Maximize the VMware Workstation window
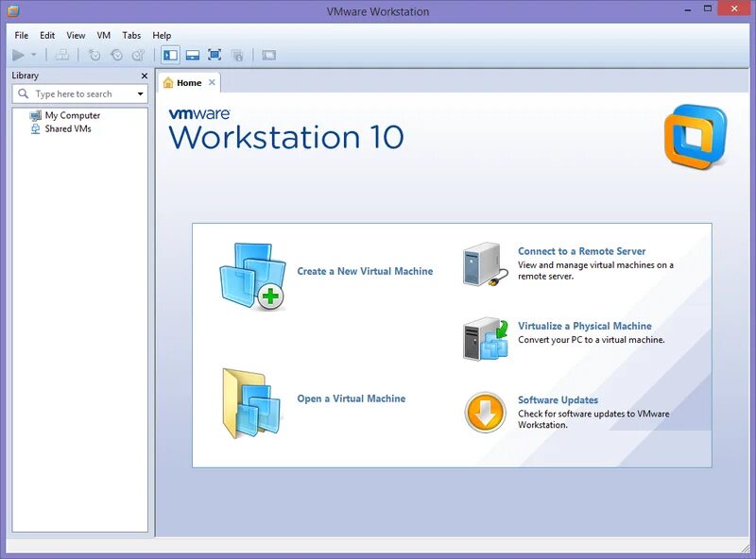The width and height of the screenshot is (756, 559). 708,8
